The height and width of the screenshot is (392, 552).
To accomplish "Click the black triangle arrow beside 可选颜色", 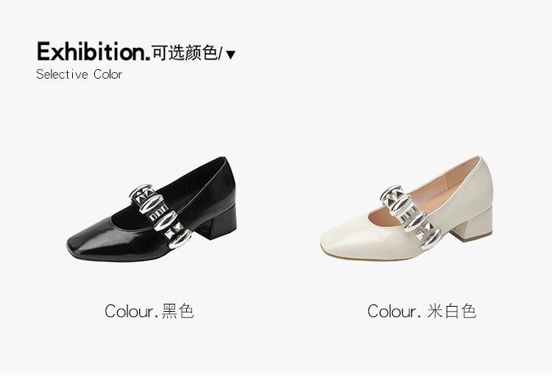I will tap(230, 54).
